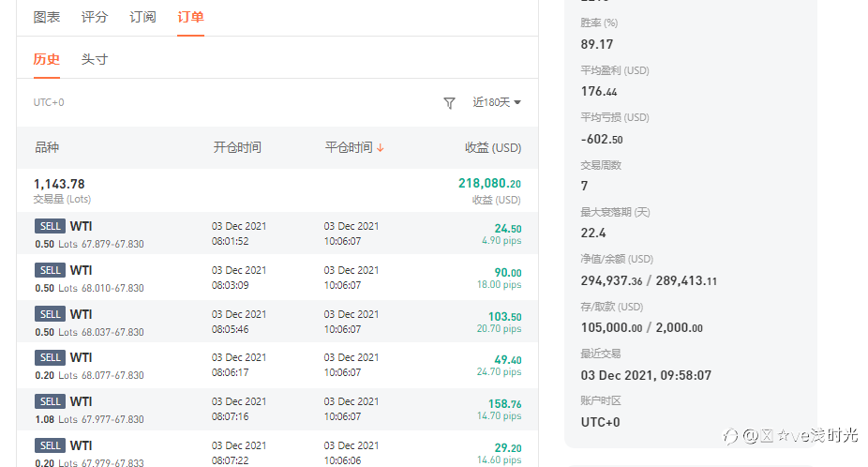Click SELL badge on 08:01:52 order
Image resolution: width=868 pixels, height=467 pixels.
pos(50,226)
